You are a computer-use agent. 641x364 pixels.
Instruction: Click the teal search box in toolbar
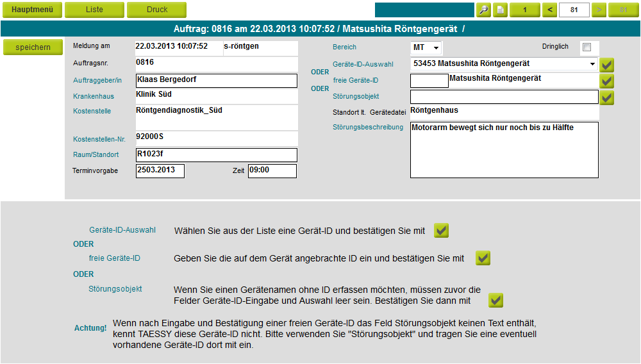click(424, 10)
